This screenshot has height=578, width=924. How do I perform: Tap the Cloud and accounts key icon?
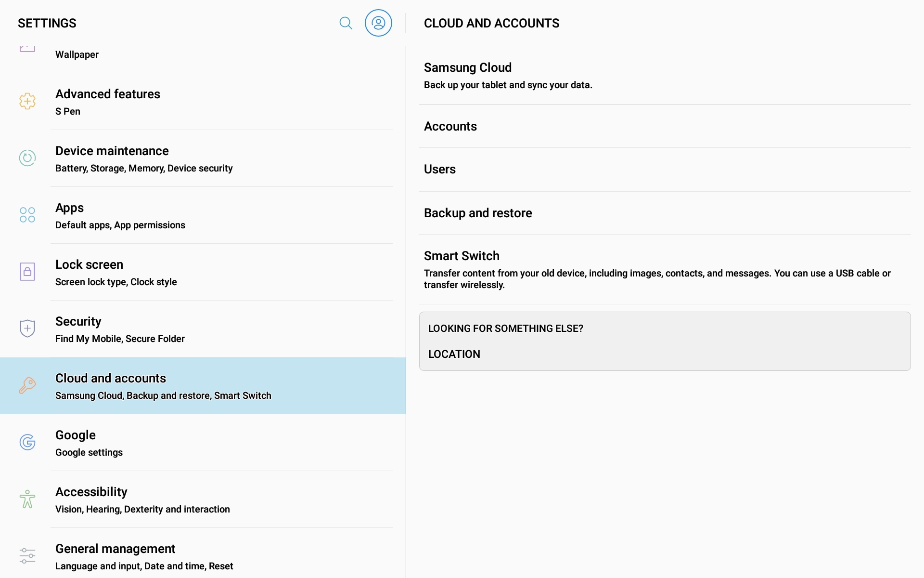[x=27, y=385]
